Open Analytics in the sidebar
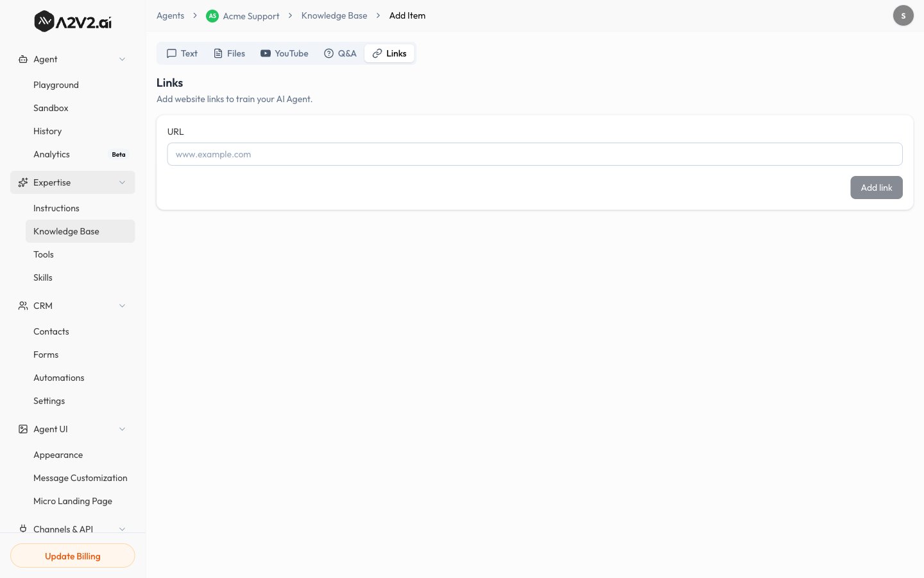This screenshot has height=578, width=924. click(x=80, y=154)
